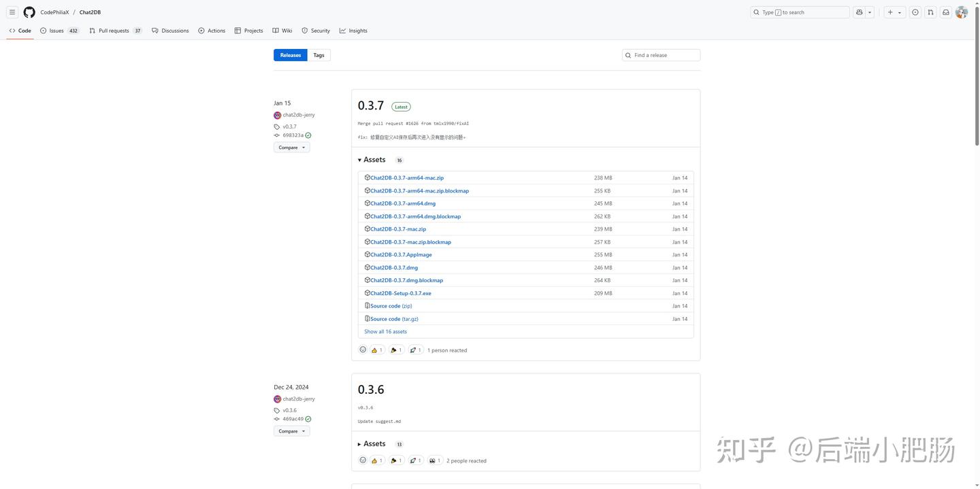Toggle the rocket reaction on release 0.3.6
The image size is (980, 489).
click(415, 460)
